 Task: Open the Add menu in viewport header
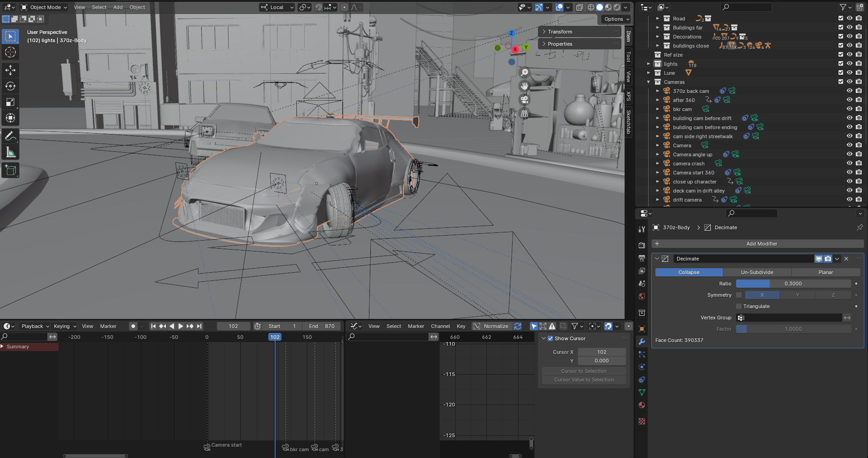(118, 7)
